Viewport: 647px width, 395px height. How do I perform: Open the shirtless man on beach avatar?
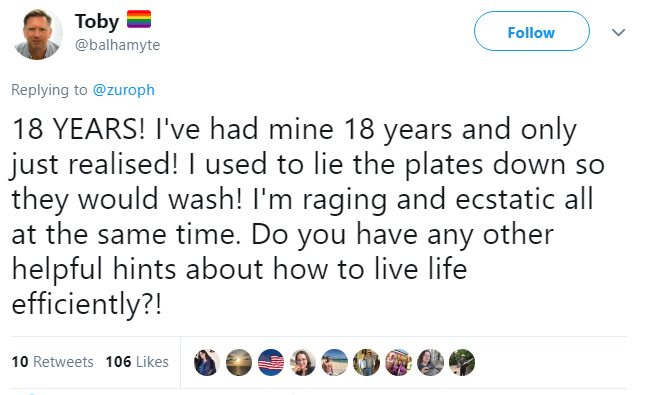click(335, 362)
